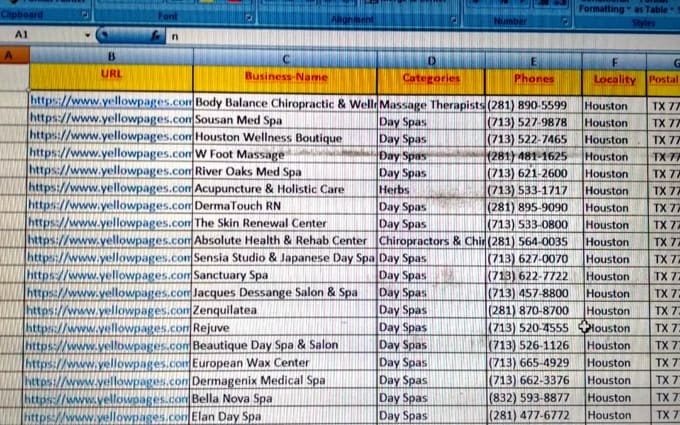Select column A header

[x=14, y=55]
